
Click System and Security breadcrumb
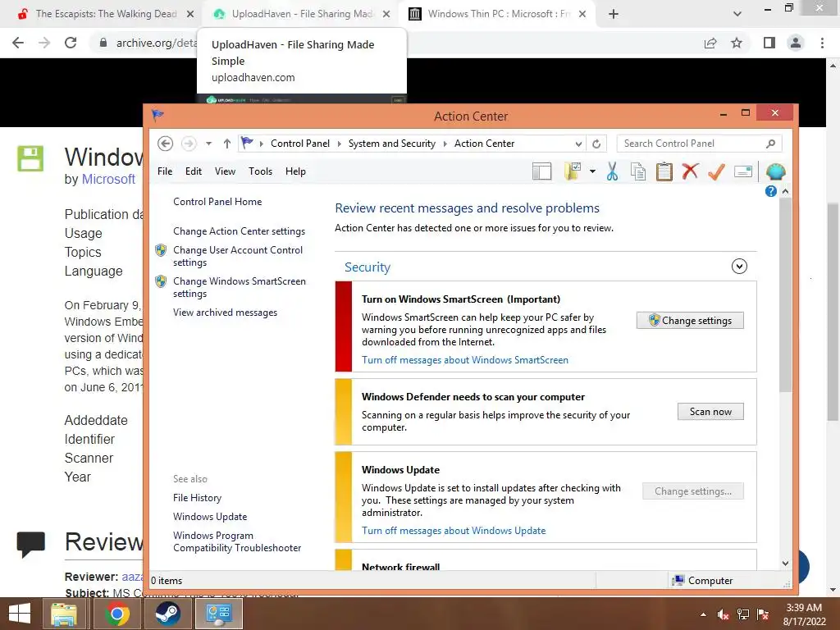(x=391, y=144)
